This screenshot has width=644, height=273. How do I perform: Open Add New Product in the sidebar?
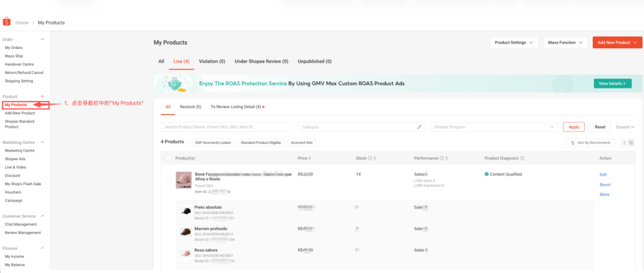point(20,113)
